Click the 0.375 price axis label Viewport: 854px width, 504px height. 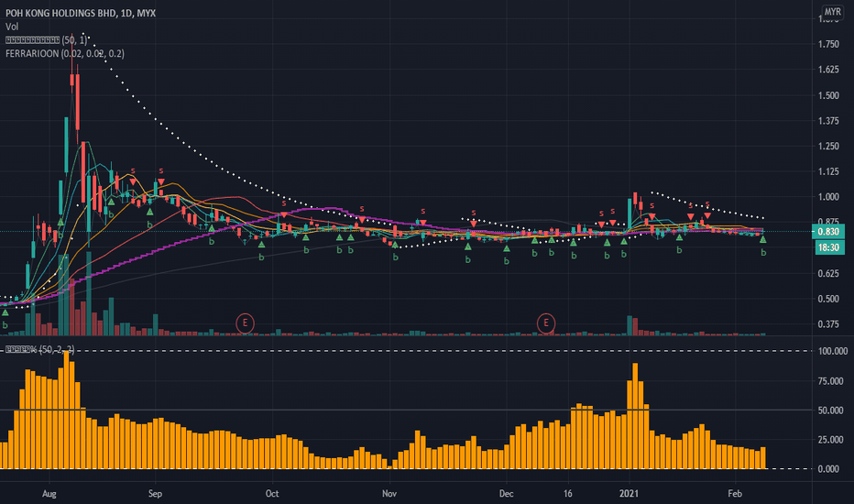point(828,324)
